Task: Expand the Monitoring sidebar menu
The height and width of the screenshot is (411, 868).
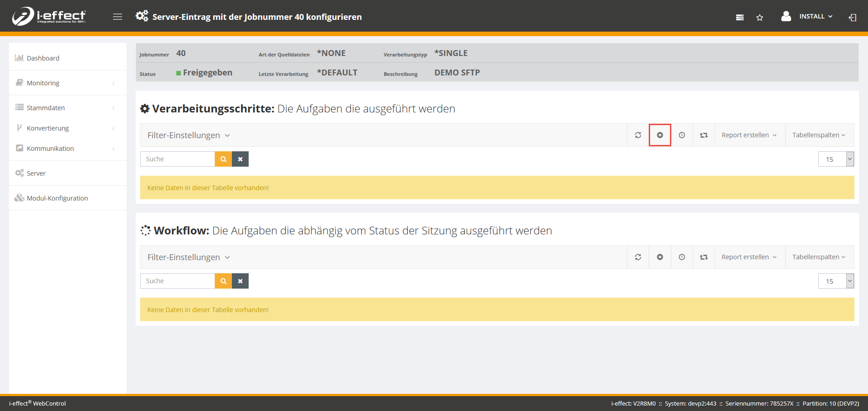Action: point(43,83)
